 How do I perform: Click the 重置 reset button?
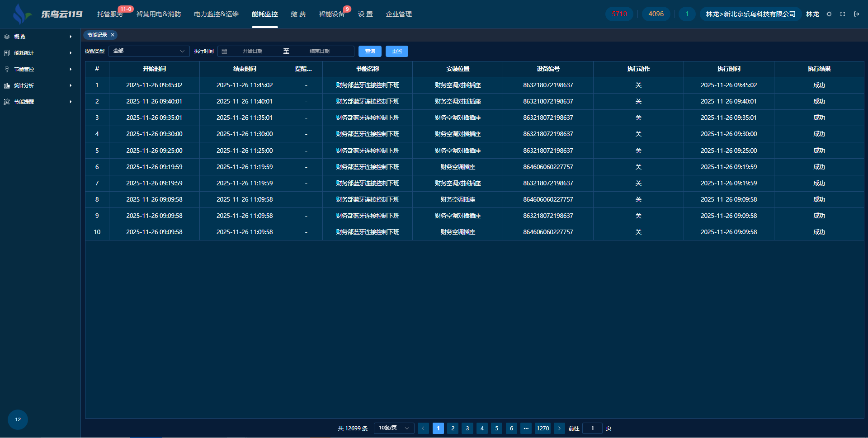click(x=396, y=51)
